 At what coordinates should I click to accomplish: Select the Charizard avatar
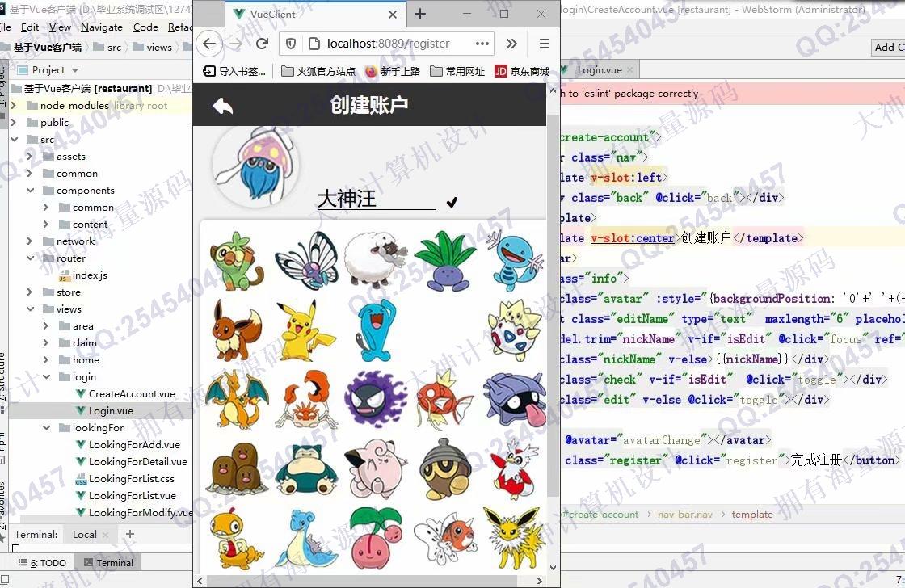[x=237, y=399]
